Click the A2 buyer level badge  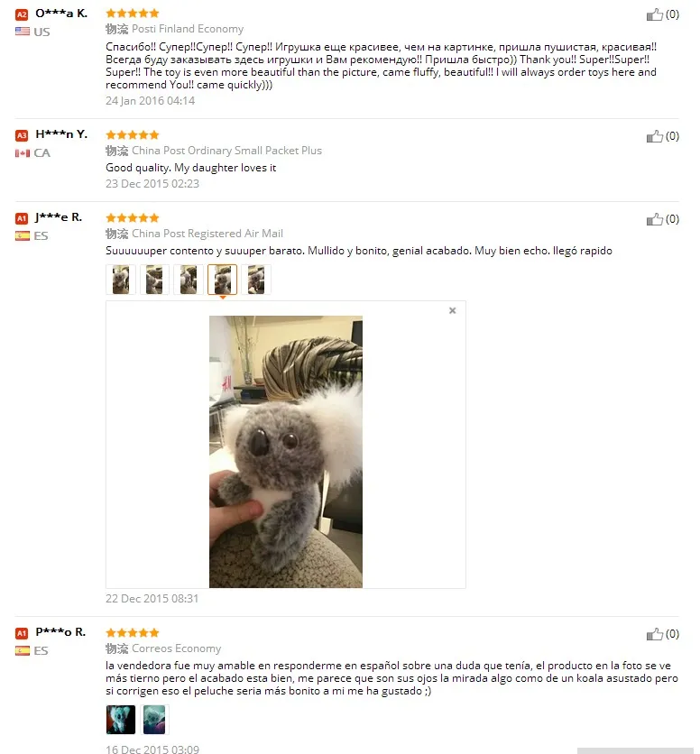(22, 14)
